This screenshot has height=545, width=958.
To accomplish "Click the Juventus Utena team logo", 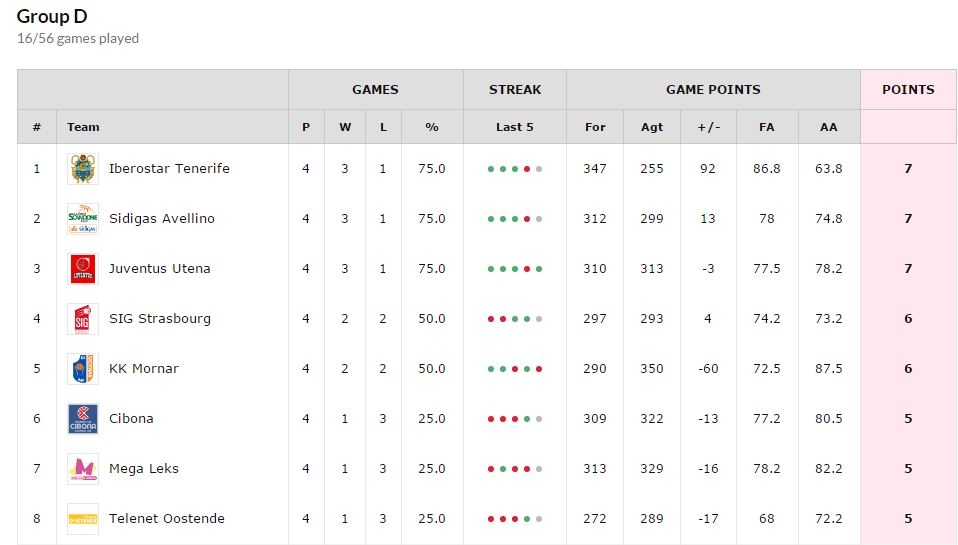I will (82, 269).
